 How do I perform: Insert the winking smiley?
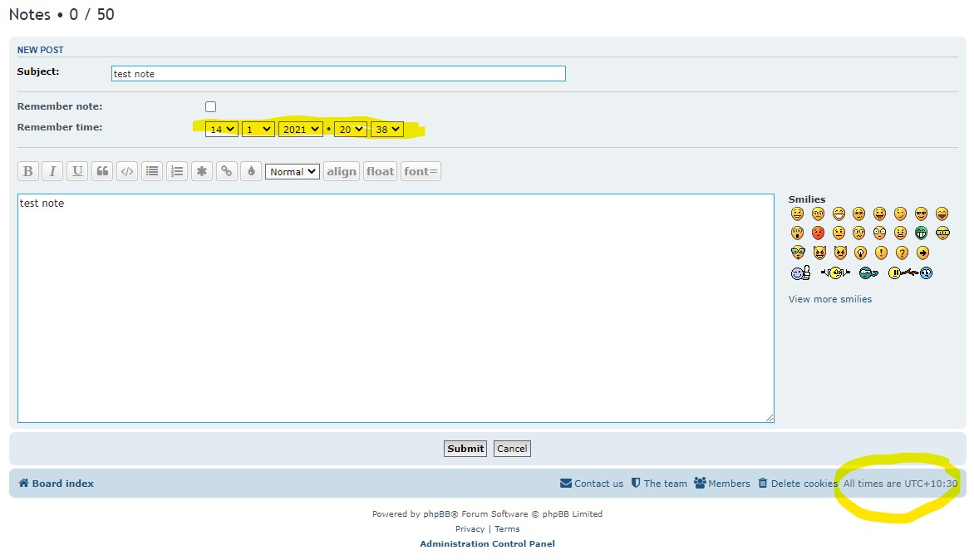point(899,214)
